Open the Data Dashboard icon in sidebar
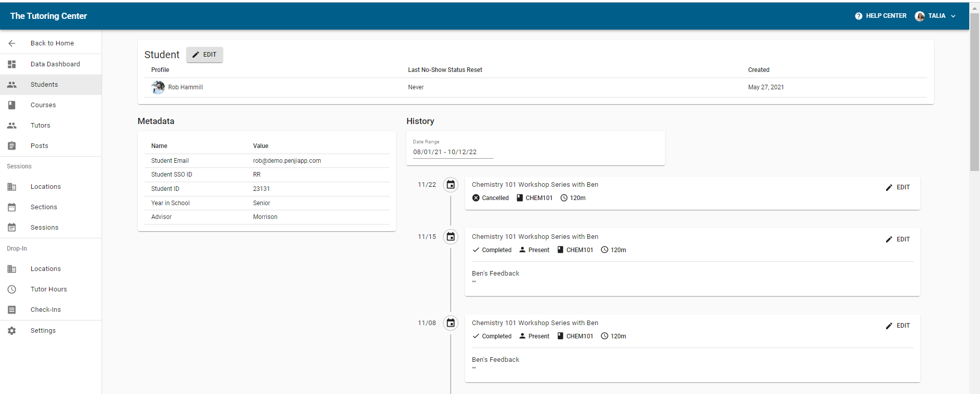Image resolution: width=980 pixels, height=394 pixels. (x=12, y=64)
